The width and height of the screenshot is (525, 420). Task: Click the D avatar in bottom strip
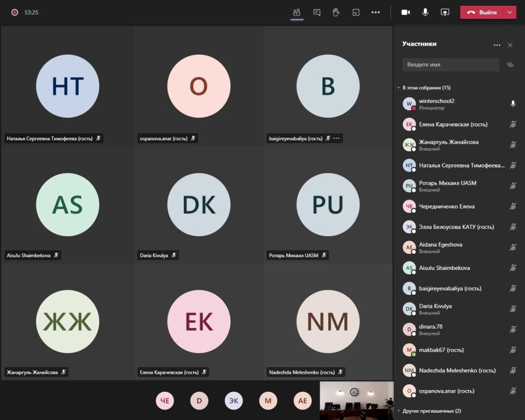click(199, 401)
